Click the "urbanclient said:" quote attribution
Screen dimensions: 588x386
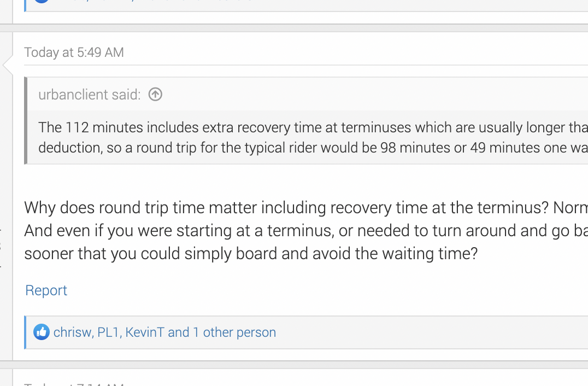tap(90, 95)
